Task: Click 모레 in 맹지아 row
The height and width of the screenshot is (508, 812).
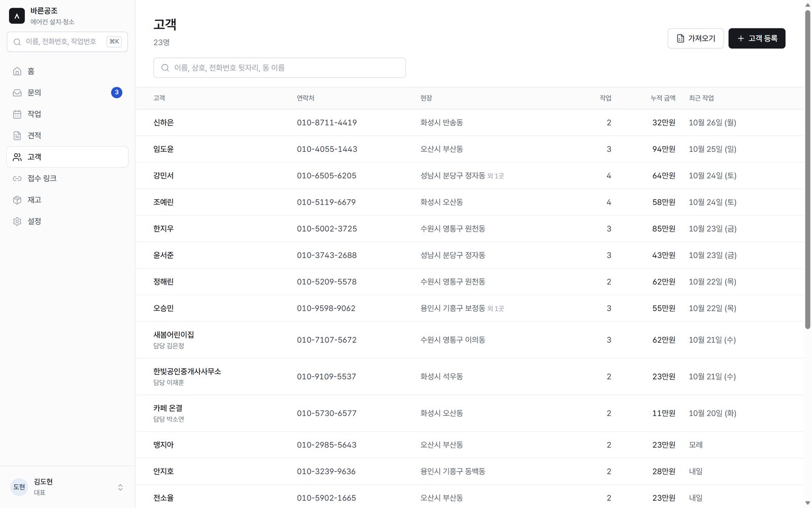Action: tap(696, 444)
